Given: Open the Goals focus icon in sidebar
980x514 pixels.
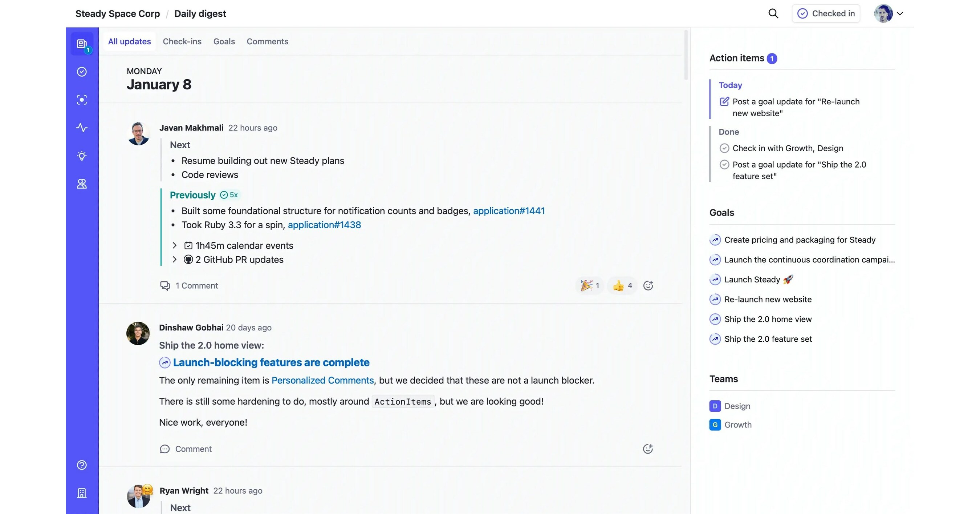Looking at the screenshot, I should pos(82,100).
